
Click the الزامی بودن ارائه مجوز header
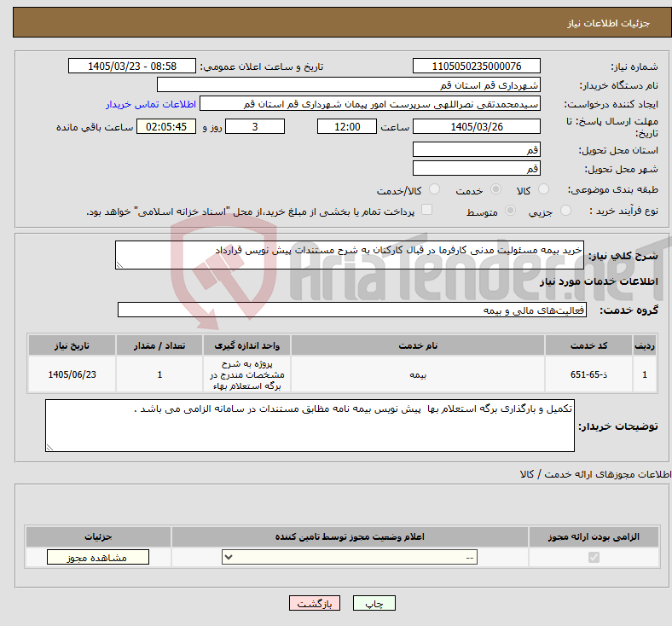[x=594, y=536]
